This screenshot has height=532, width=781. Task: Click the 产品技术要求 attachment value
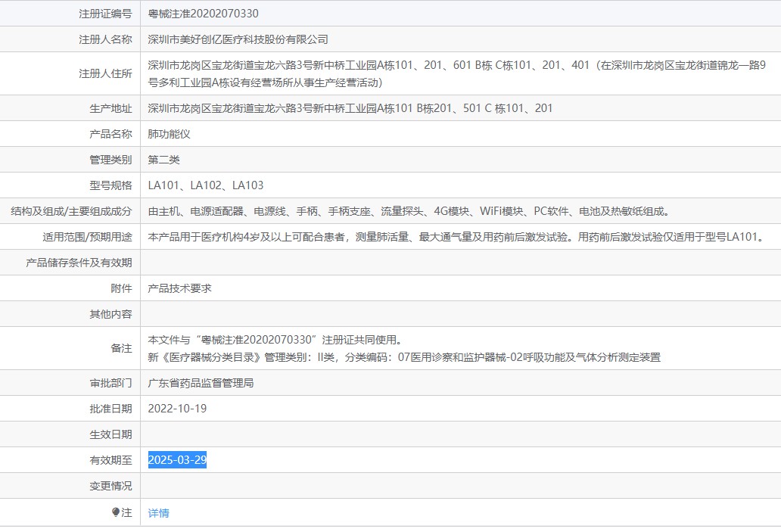coord(180,288)
